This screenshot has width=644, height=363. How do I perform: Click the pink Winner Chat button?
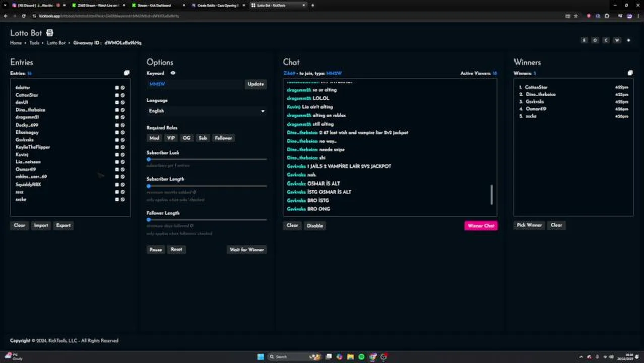click(x=481, y=225)
